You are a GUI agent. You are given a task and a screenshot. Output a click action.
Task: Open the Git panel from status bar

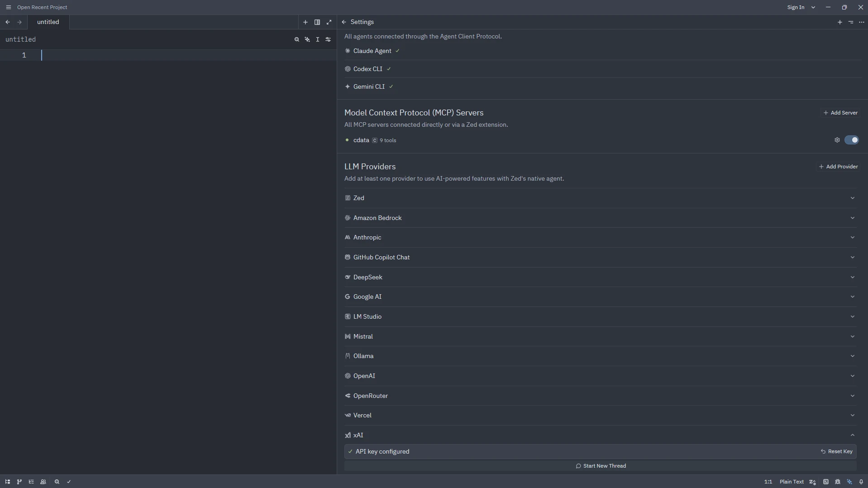coord(19,482)
